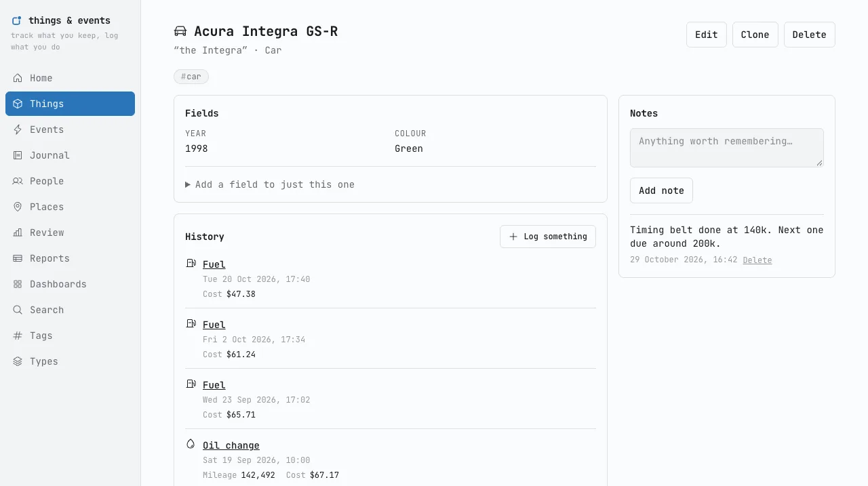868x486 pixels.
Task: Delete the timing belt note
Action: pyautogui.click(x=757, y=260)
